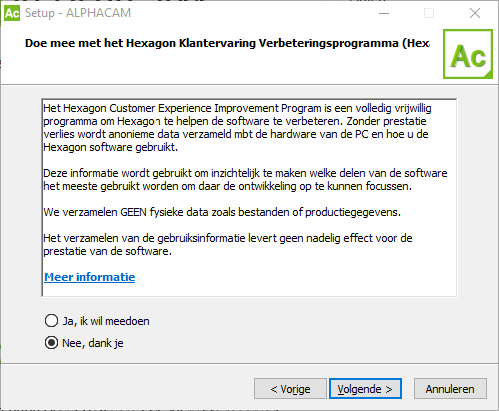The image size is (499, 411).
Task: Click the greyed-out maximize window button
Action: [429, 13]
